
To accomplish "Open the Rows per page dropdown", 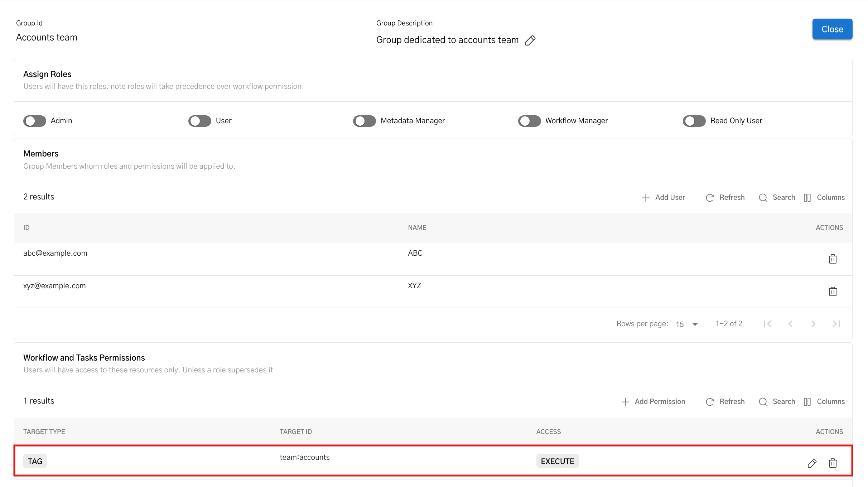I will coord(686,324).
